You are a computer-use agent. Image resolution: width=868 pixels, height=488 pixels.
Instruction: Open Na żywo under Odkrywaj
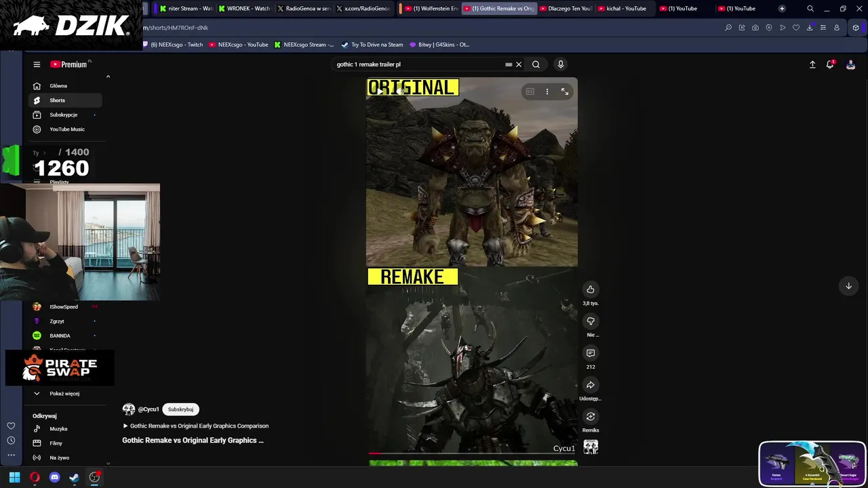tap(65, 457)
